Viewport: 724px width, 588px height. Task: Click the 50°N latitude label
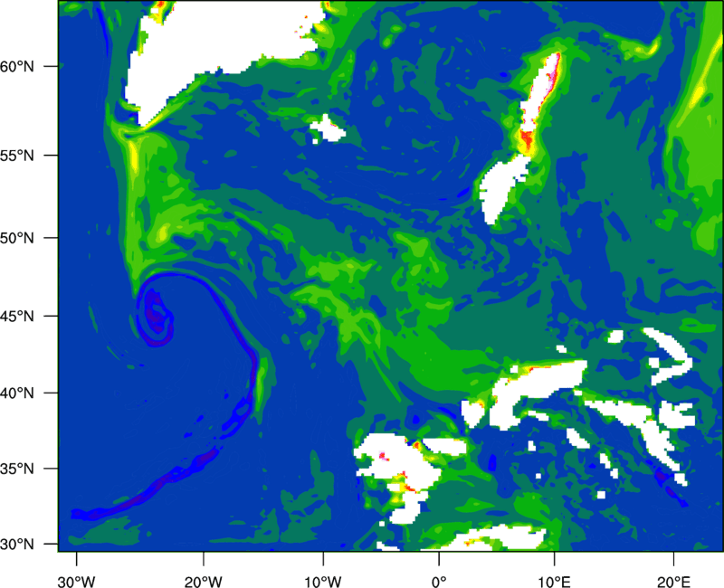click(x=17, y=238)
